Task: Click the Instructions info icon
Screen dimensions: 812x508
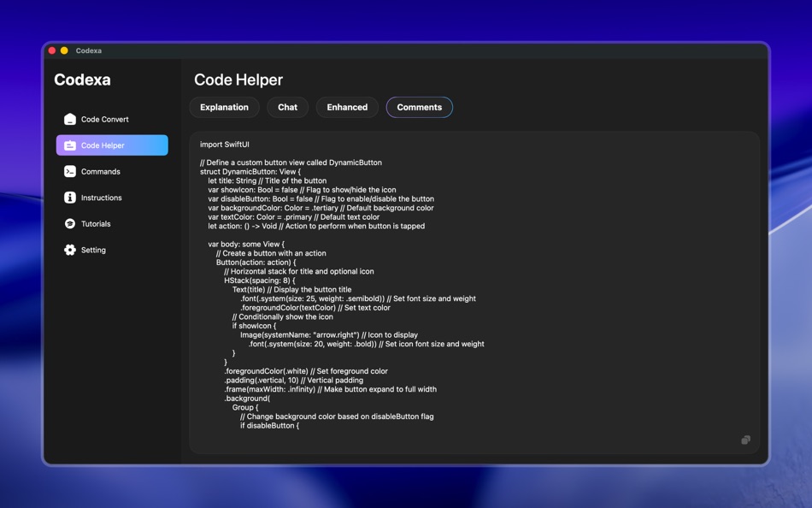Action: click(x=70, y=198)
